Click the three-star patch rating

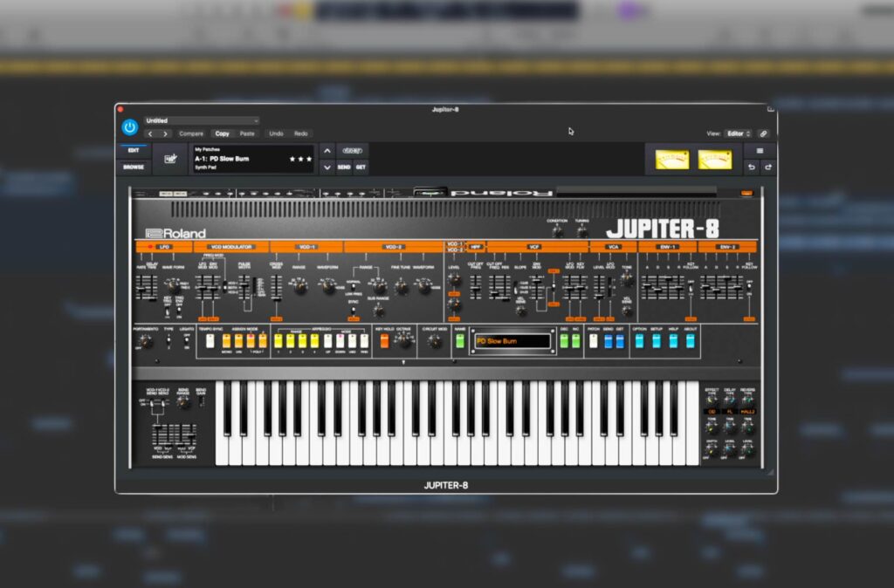[300, 159]
